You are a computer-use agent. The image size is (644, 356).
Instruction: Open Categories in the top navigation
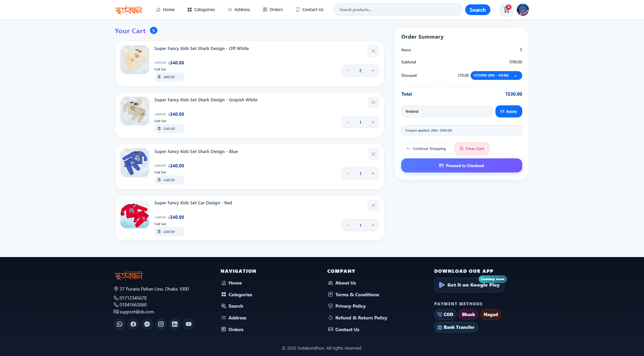coord(201,10)
